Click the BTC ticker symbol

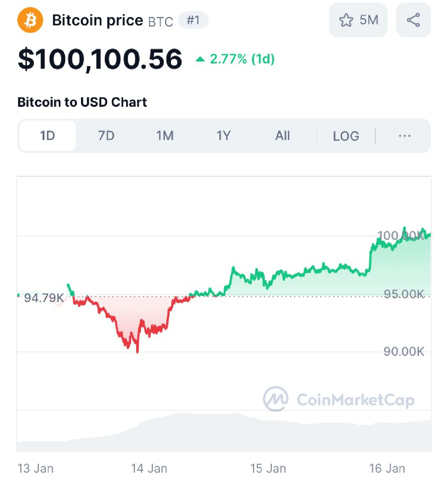[x=161, y=22]
